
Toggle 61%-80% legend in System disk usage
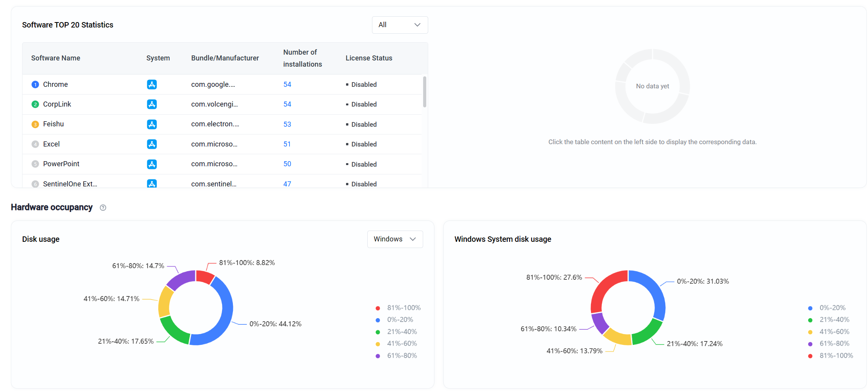point(829,344)
